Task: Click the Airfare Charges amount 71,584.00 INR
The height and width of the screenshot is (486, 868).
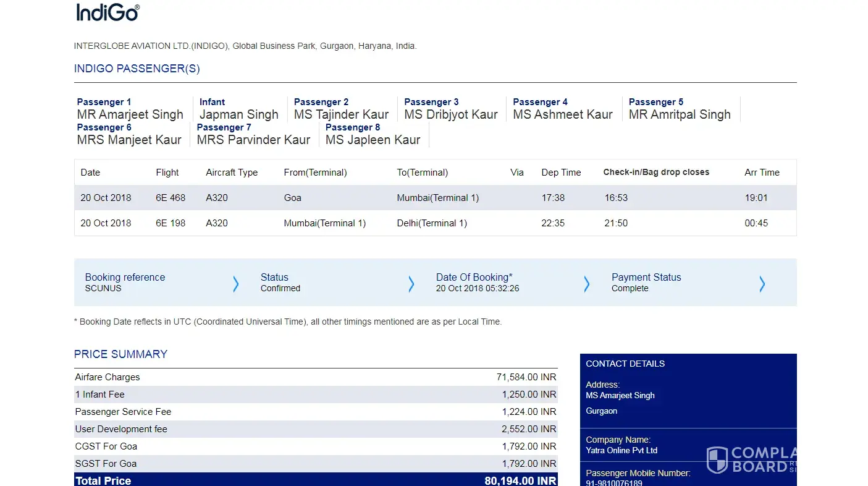Action: click(x=526, y=377)
